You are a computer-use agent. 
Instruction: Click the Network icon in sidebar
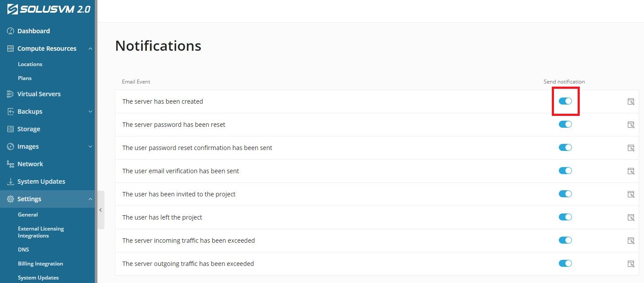coord(10,164)
